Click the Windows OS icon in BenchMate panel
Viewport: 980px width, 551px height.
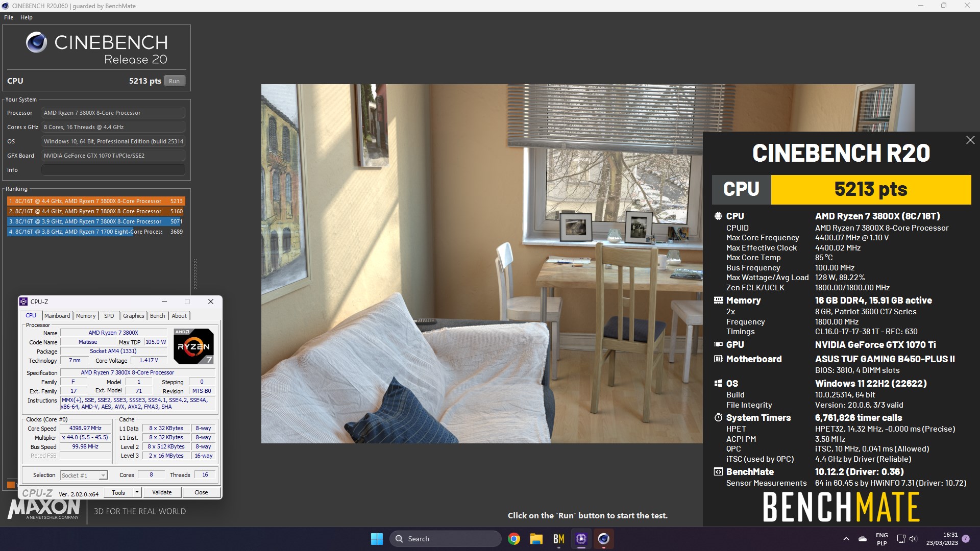point(718,384)
